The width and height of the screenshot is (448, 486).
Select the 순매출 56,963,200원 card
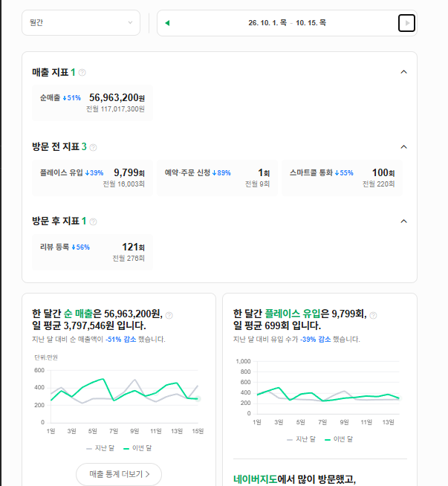92,103
